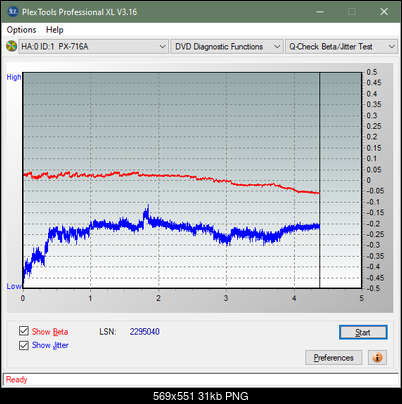The width and height of the screenshot is (402, 404).
Task: Minimize the PlexTools window
Action: [x=320, y=12]
